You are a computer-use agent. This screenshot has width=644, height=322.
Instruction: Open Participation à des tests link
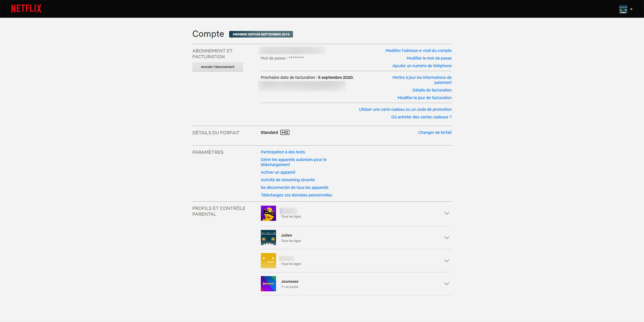(x=283, y=152)
